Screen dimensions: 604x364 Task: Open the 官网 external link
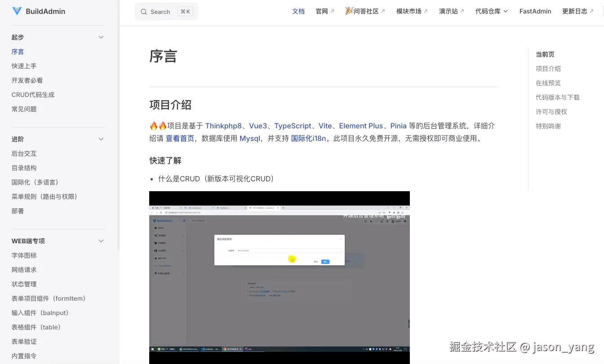(325, 11)
